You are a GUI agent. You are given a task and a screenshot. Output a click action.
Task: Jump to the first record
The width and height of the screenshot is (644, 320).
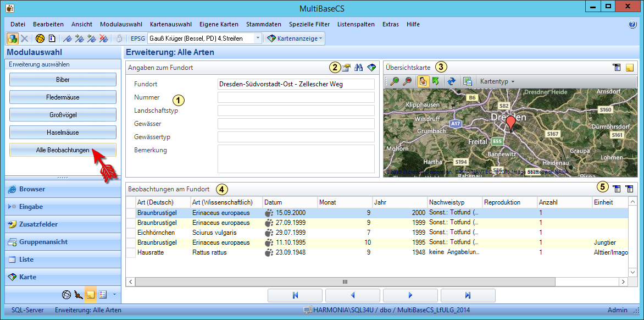point(295,295)
